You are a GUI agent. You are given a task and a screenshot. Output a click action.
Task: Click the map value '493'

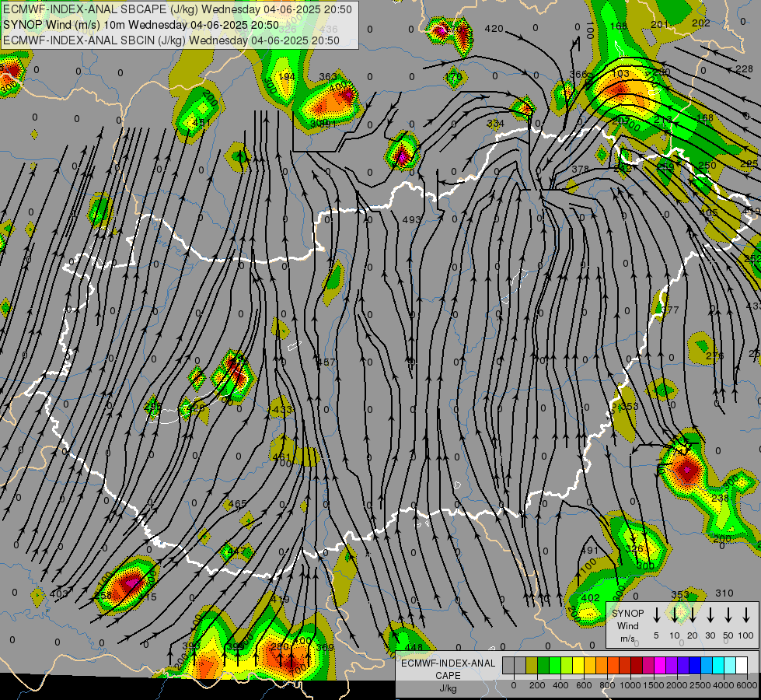(x=411, y=219)
